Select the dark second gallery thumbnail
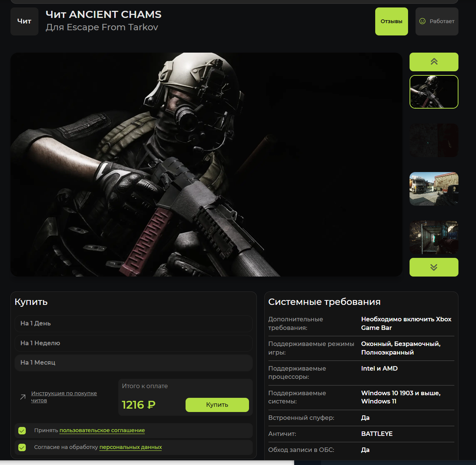This screenshot has width=476, height=465. (434, 140)
